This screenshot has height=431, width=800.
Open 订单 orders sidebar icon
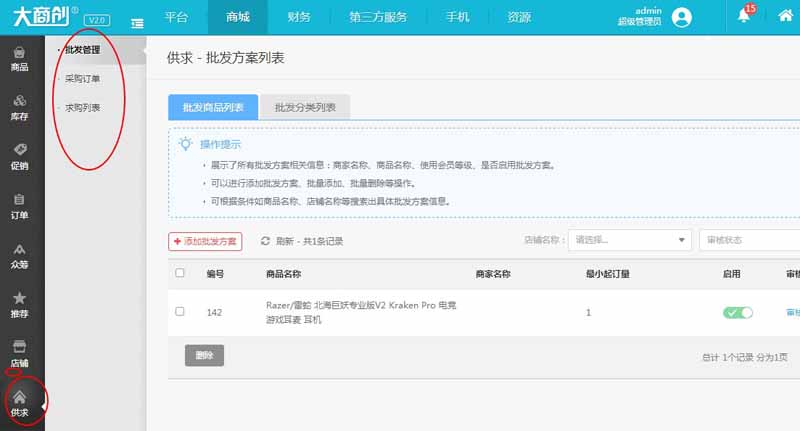20,206
